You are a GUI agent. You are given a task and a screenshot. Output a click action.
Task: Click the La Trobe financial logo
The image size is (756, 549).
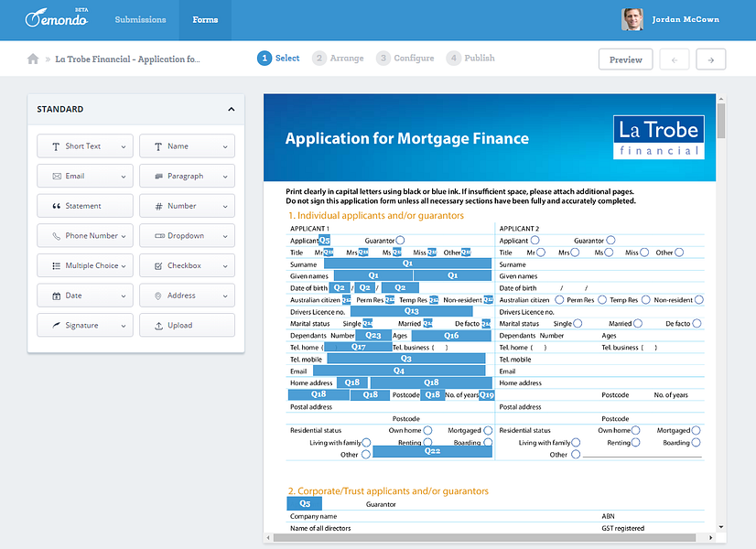coord(659,137)
